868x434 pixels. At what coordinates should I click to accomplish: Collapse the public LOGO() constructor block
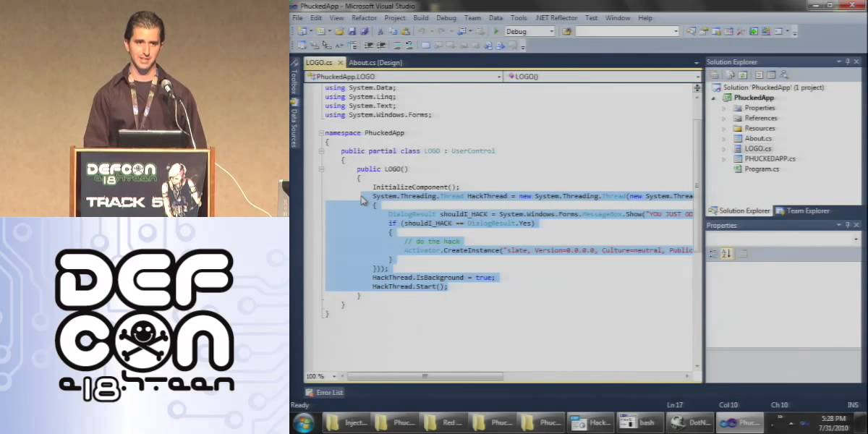[321, 169]
